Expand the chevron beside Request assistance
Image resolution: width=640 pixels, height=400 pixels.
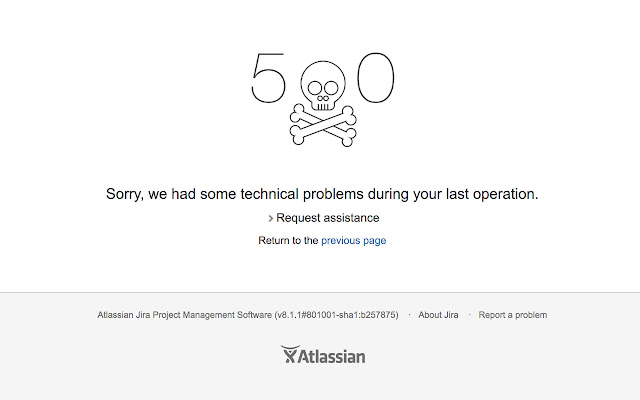click(270, 218)
